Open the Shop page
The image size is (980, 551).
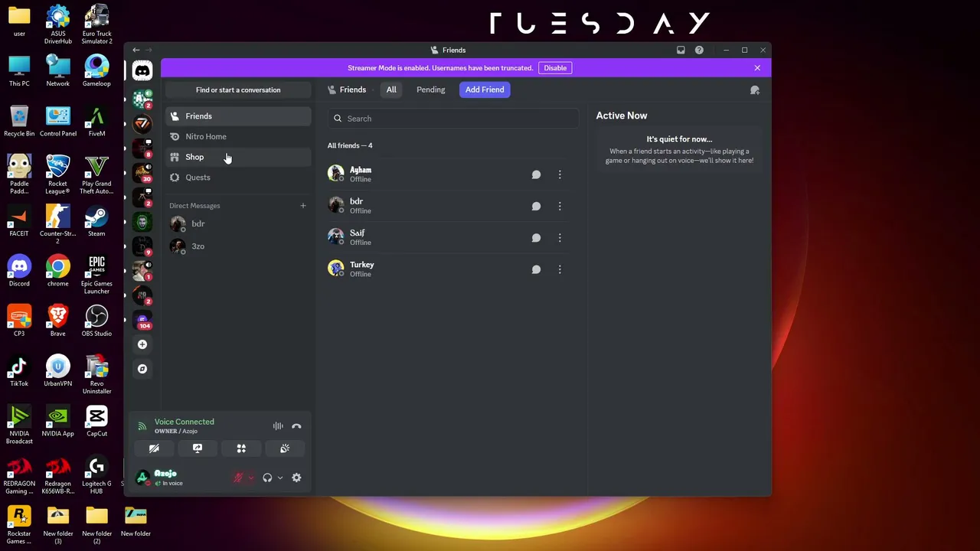coord(238,157)
